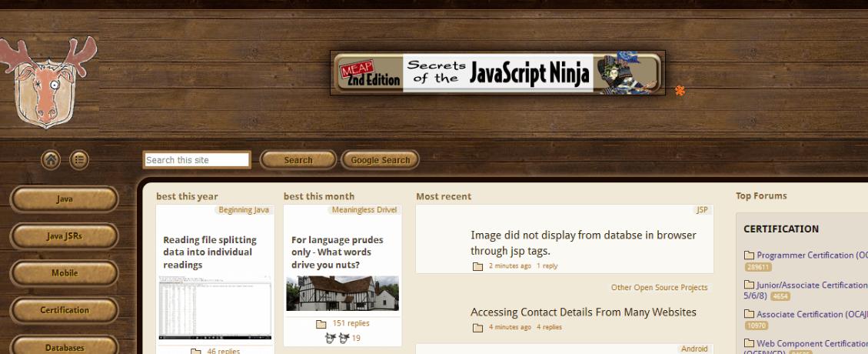Click the 4 replies count

[x=549, y=327]
